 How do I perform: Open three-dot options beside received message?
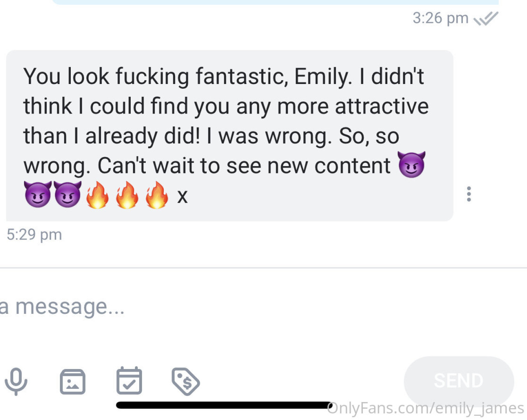coord(469,194)
